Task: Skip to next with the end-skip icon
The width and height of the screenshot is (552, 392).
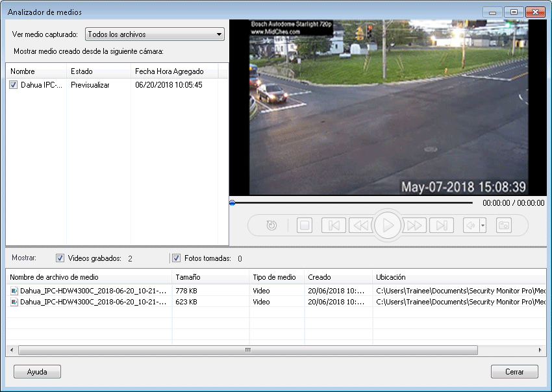Action: tap(442, 225)
